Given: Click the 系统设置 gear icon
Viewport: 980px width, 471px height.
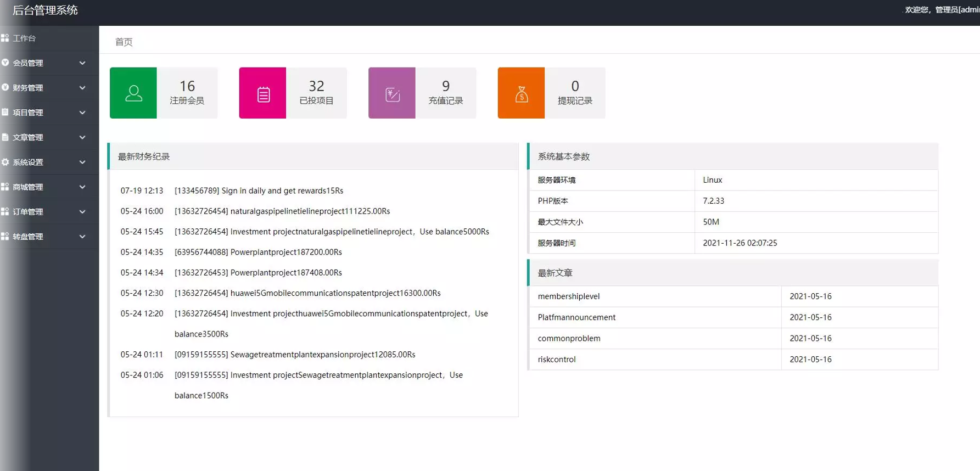Looking at the screenshot, I should pyautogui.click(x=5, y=162).
